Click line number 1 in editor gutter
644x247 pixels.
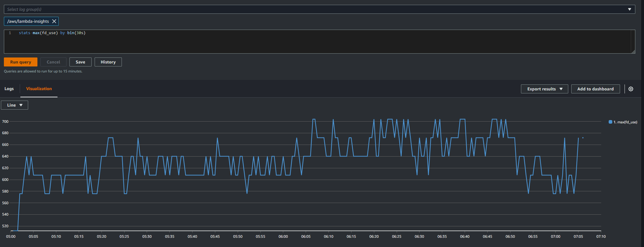click(x=10, y=33)
